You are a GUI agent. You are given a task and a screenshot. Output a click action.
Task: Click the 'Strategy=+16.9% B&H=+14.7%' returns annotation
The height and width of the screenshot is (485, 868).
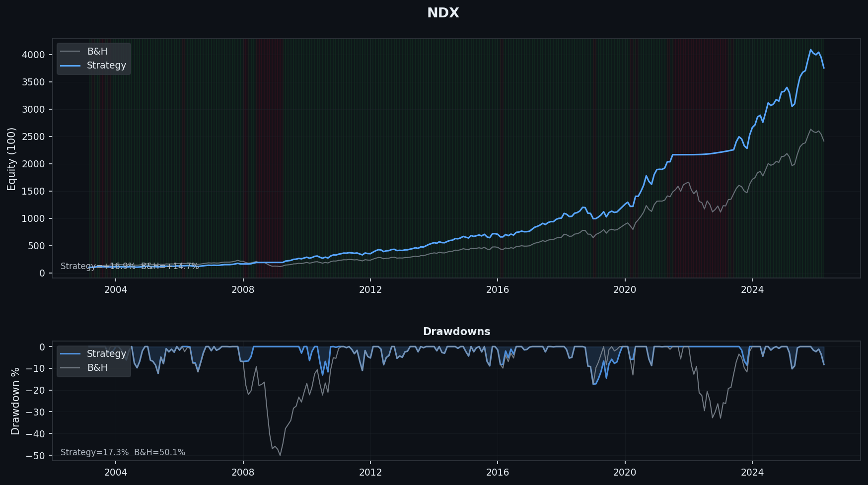[130, 267]
